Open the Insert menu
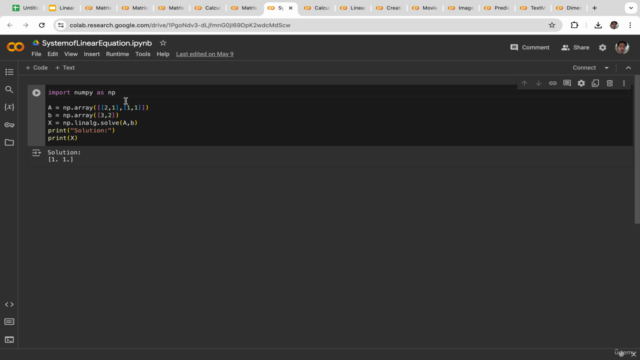Image resolution: width=640 pixels, height=360 pixels. [x=92, y=54]
